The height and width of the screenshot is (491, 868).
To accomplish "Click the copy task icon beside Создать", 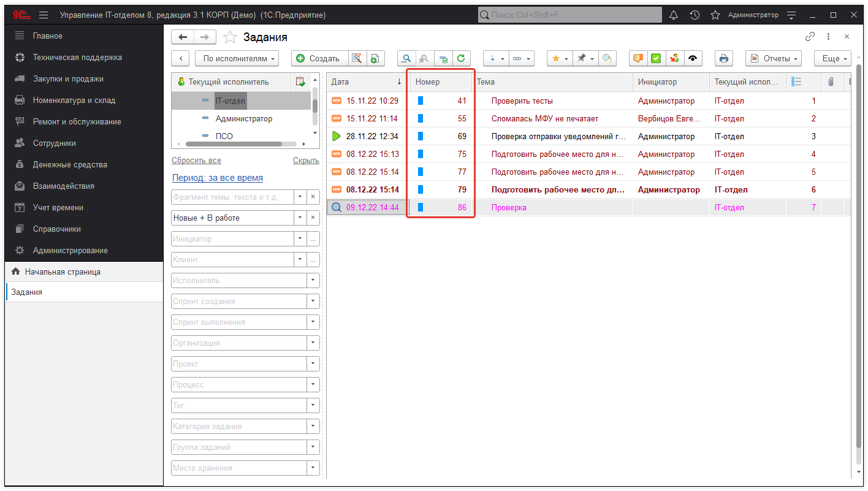I will (x=375, y=59).
